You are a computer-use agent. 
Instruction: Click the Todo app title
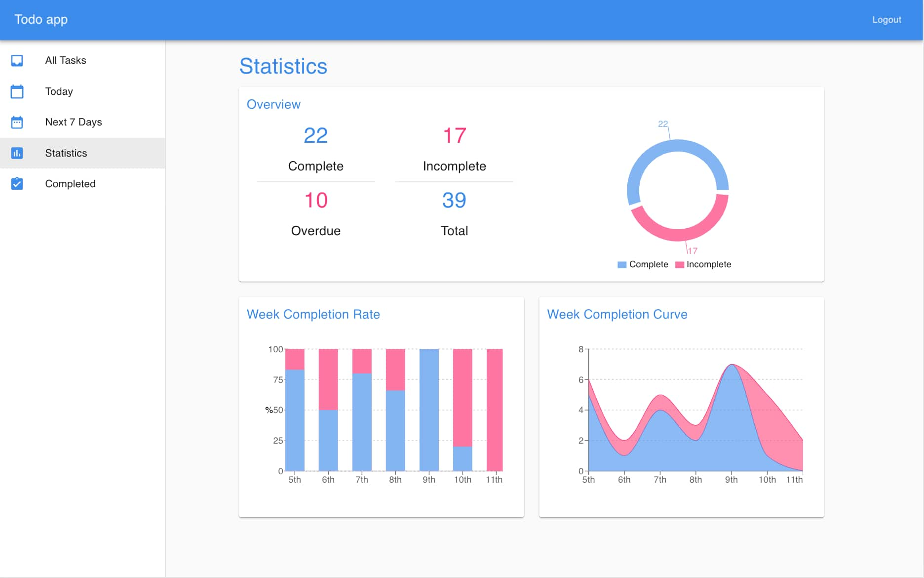pos(41,19)
